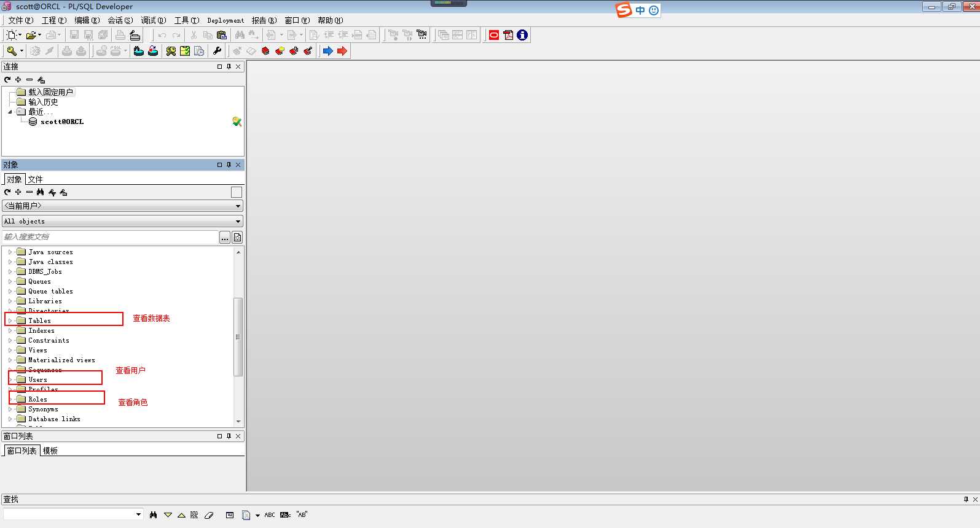Open the All objects filter dropdown
This screenshot has width=980, height=528.
(x=123, y=221)
